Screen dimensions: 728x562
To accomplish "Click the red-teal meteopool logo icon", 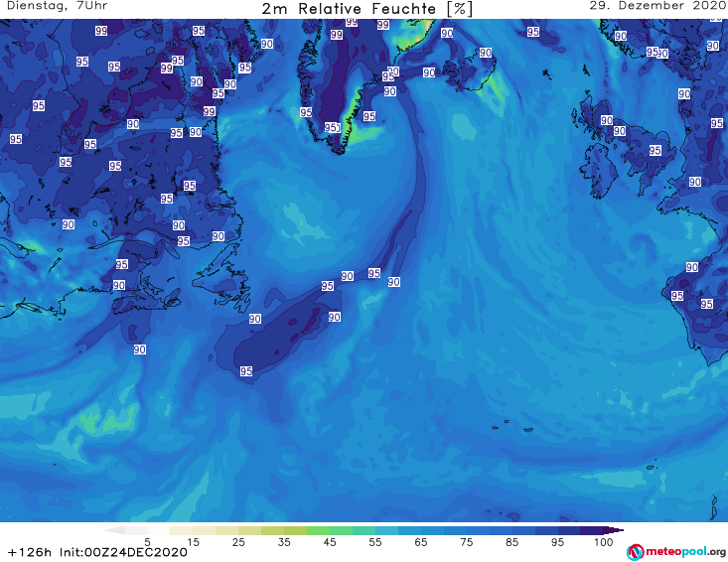I will (635, 552).
